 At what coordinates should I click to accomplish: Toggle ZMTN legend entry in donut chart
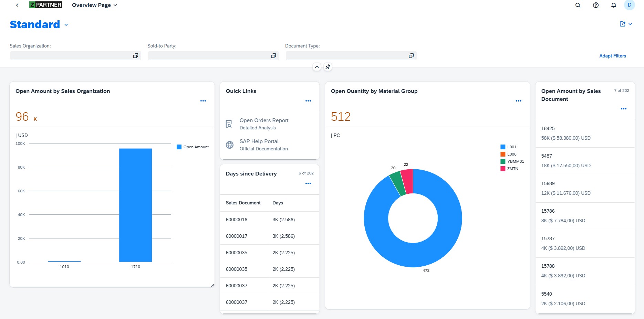pyautogui.click(x=512, y=169)
